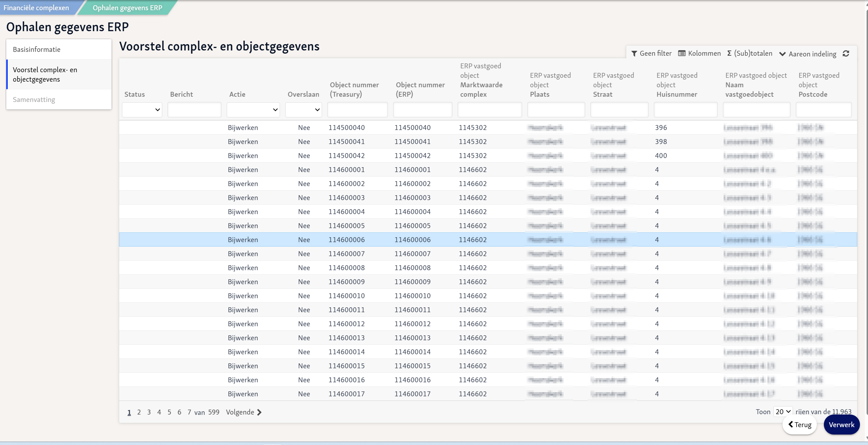Click the Volgende arrow chevron

[x=259, y=412]
